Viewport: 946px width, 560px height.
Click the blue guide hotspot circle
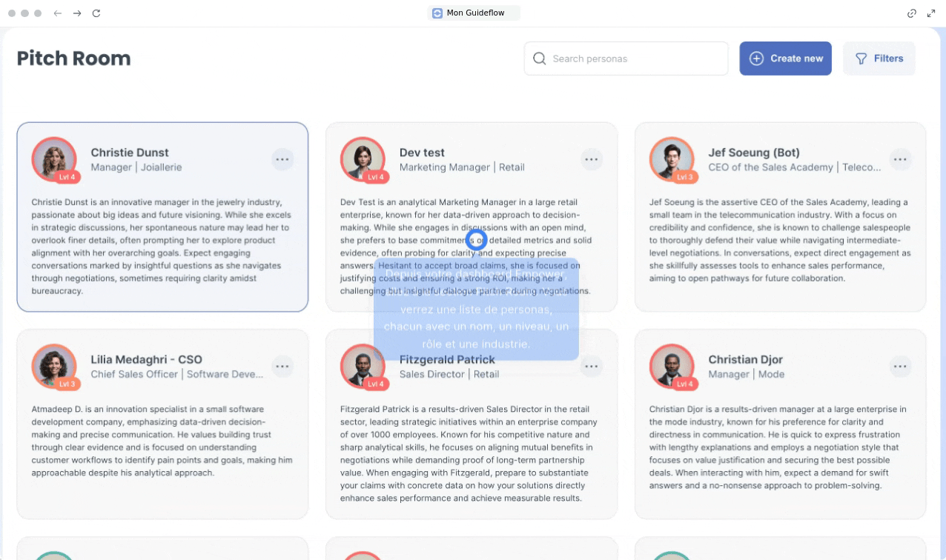[x=476, y=239]
